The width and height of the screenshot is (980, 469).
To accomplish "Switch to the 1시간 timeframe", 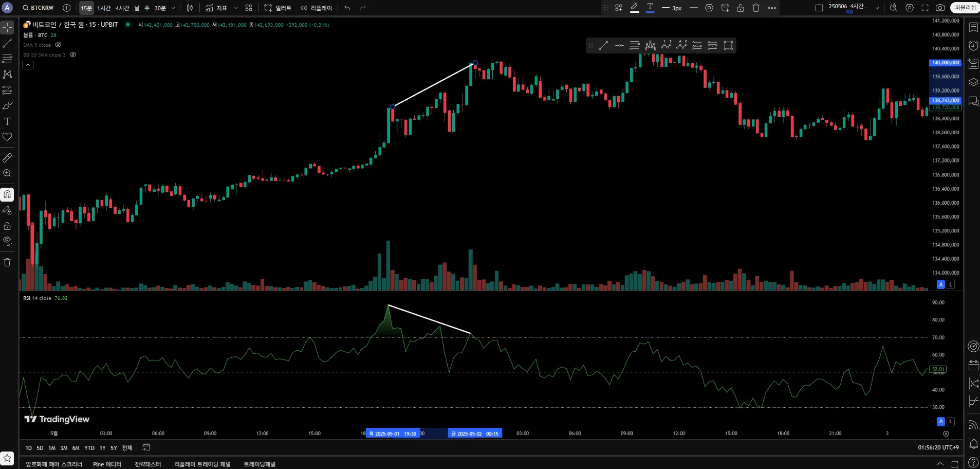I will click(104, 8).
